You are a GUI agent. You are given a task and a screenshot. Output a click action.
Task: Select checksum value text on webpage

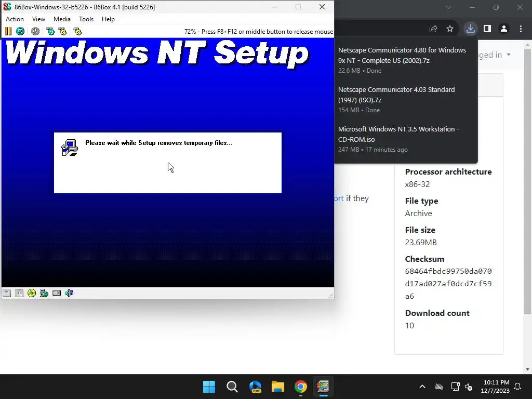pos(448,284)
